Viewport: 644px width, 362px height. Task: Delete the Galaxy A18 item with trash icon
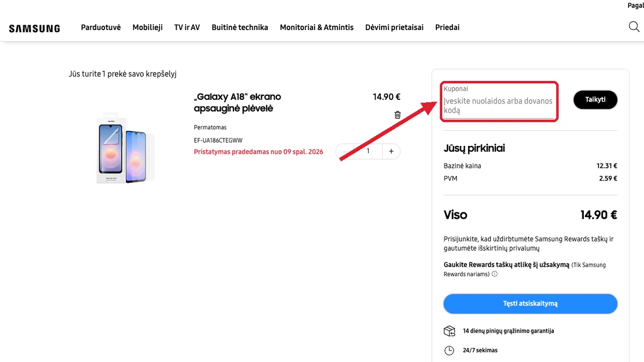coord(398,115)
